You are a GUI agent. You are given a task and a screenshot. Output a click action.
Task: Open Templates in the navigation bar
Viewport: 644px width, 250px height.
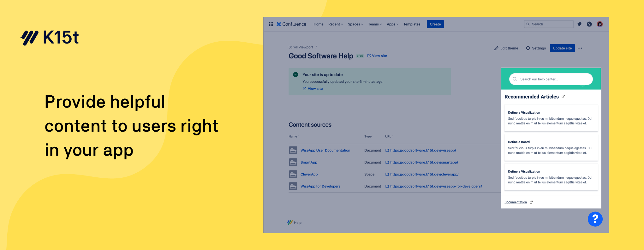point(412,24)
